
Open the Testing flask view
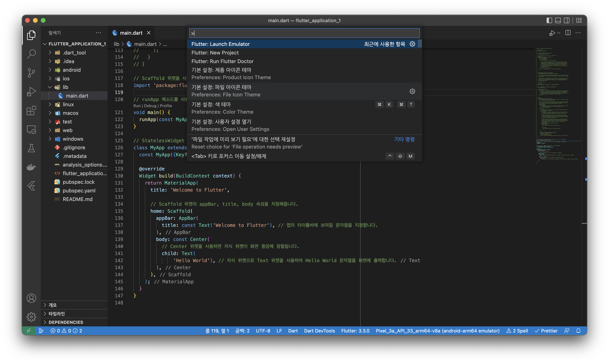[x=31, y=148]
